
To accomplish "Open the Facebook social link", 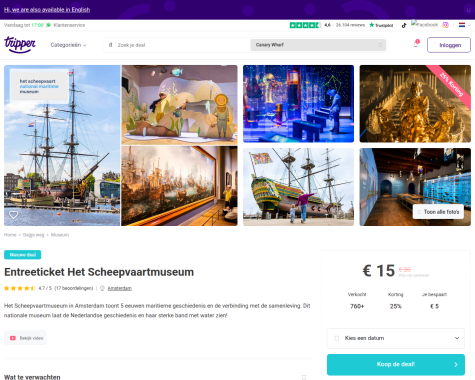I will [x=424, y=25].
